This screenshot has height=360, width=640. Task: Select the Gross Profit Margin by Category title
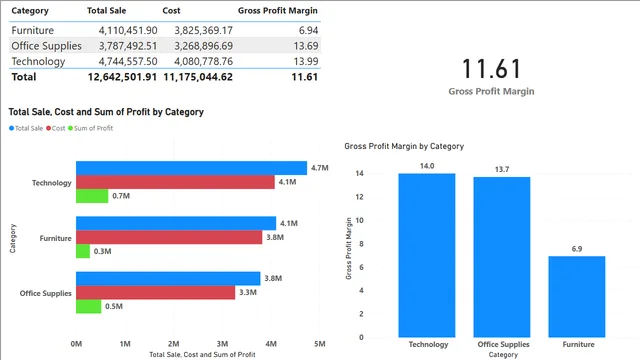click(404, 146)
